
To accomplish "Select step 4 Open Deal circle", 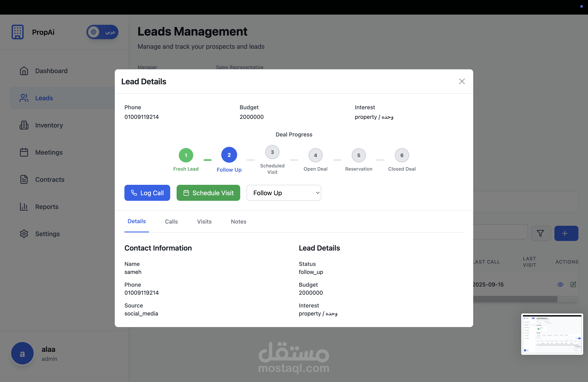I will coord(315,155).
